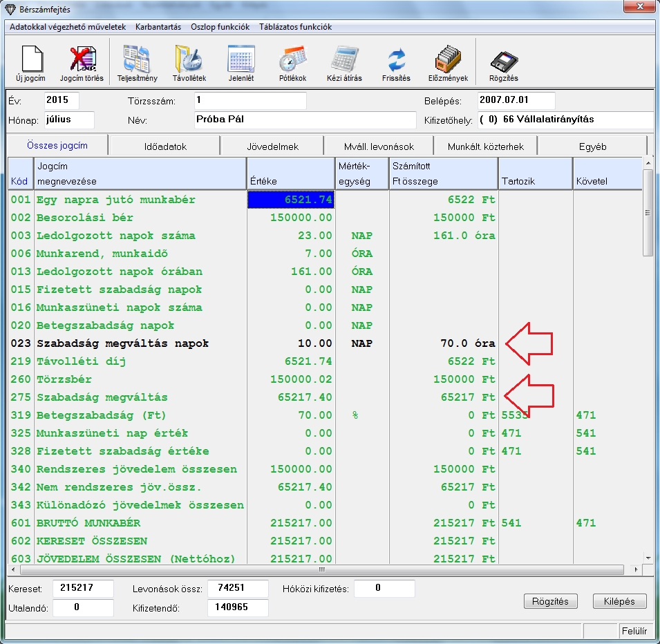Open the Előzmények toolbar icon

448,59
